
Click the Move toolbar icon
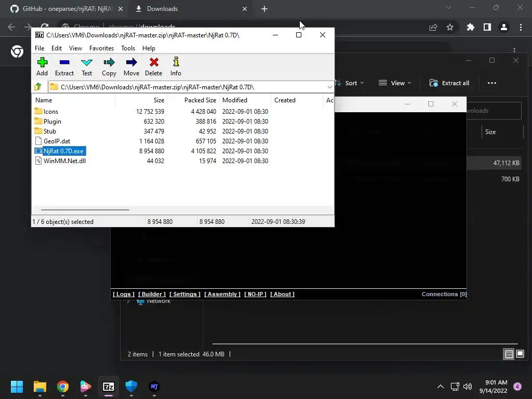(131, 66)
